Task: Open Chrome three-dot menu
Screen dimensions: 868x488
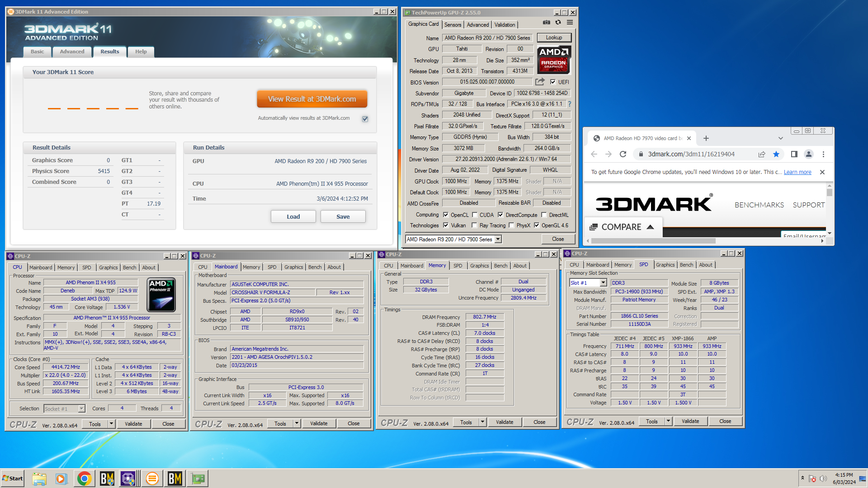Action: click(823, 154)
